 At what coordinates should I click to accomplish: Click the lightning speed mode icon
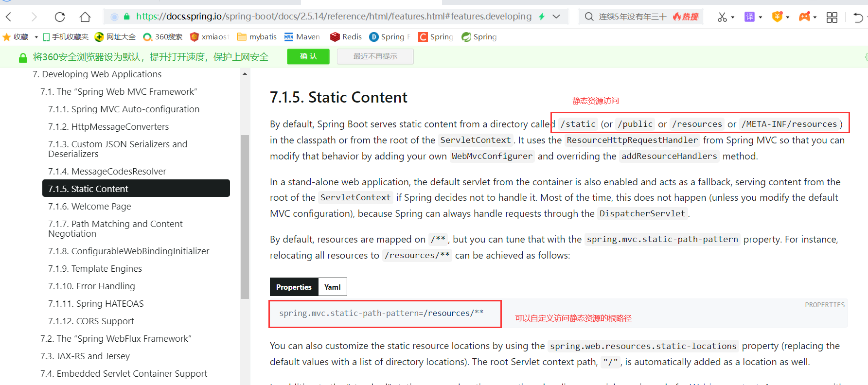[542, 17]
